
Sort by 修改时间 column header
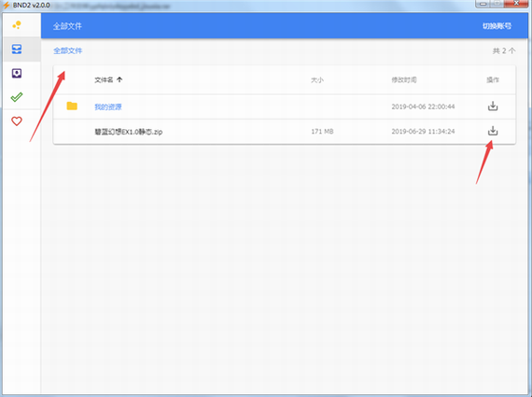pyautogui.click(x=404, y=80)
